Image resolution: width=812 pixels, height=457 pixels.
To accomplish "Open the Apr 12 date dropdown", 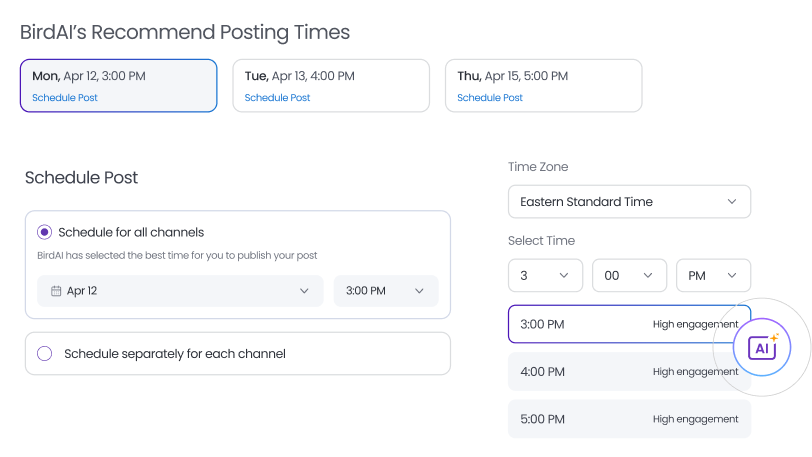I will tap(180, 291).
